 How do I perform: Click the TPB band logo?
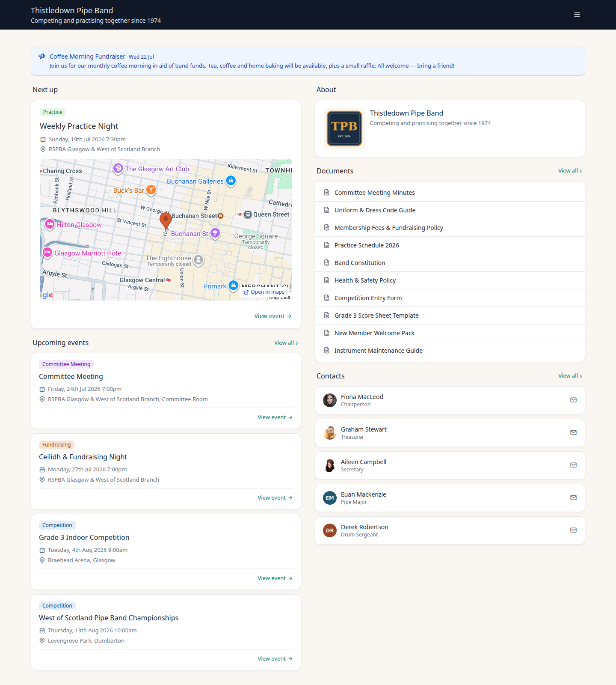(344, 128)
